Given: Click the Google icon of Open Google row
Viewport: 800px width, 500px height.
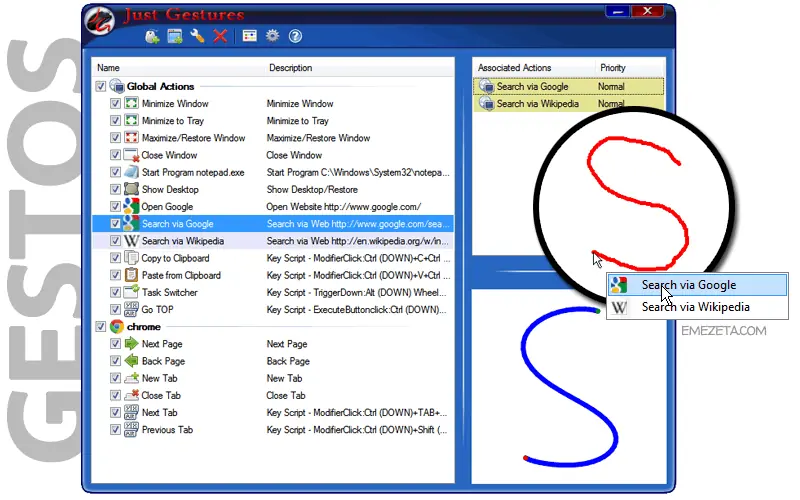Looking at the screenshot, I should tap(131, 206).
